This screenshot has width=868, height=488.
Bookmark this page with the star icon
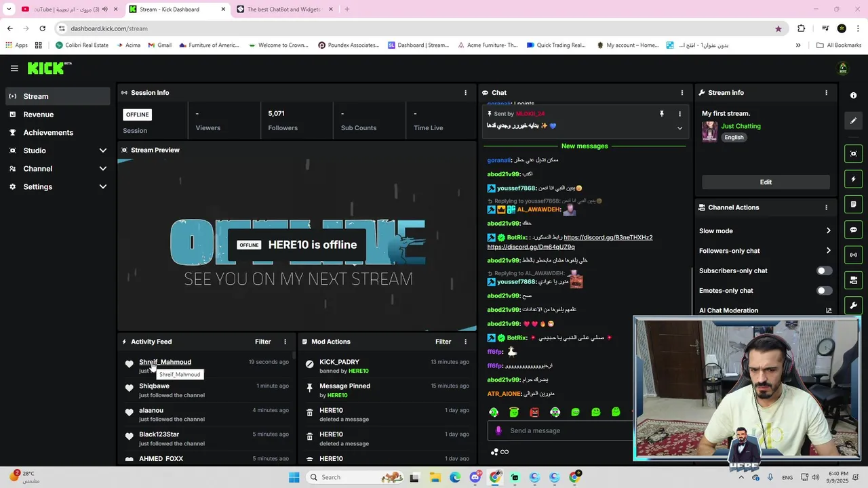click(x=778, y=28)
